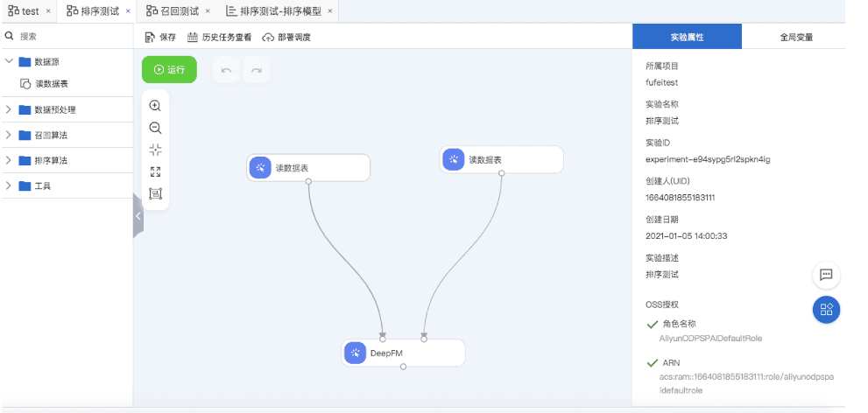868x413 pixels.
Task: Click the 数据源 folder icon
Action: pos(25,61)
